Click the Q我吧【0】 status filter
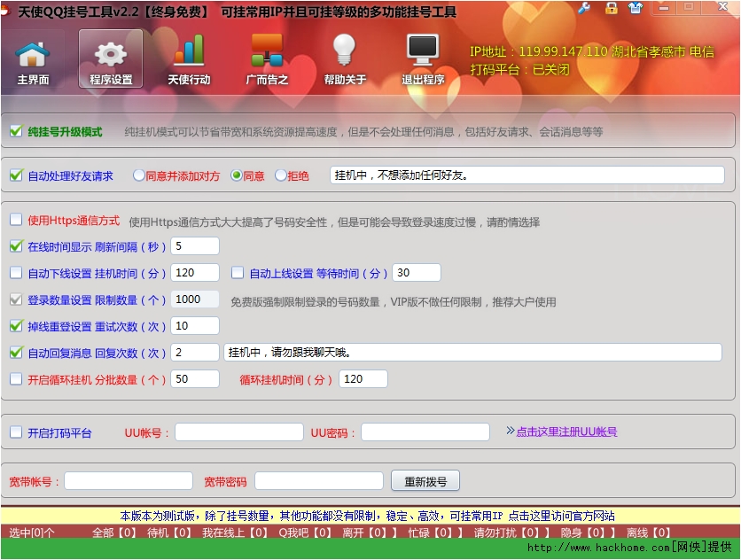741x560 pixels. 306,533
